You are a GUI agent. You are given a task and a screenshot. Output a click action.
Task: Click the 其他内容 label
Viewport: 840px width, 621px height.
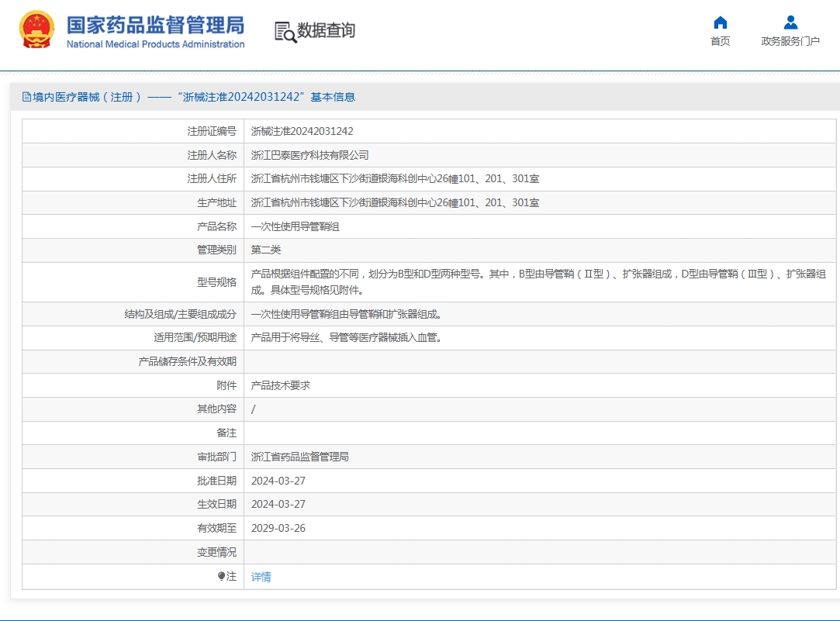pyautogui.click(x=216, y=409)
